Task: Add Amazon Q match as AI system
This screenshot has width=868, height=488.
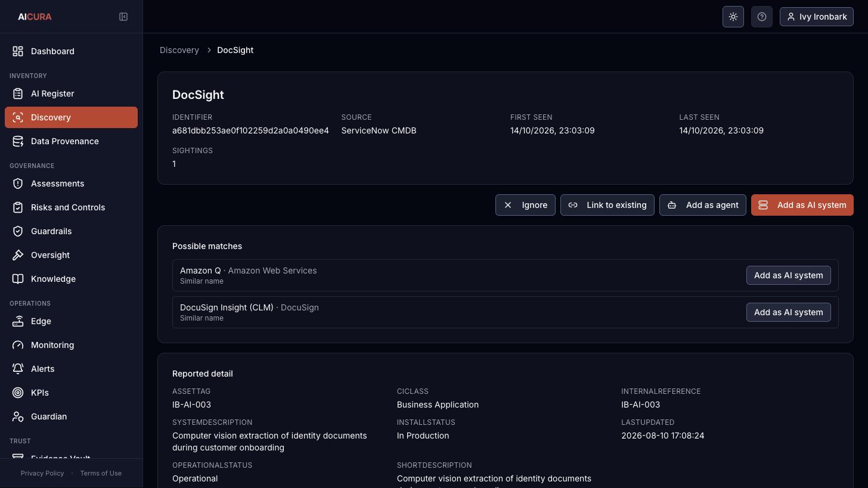Action: coord(788,275)
